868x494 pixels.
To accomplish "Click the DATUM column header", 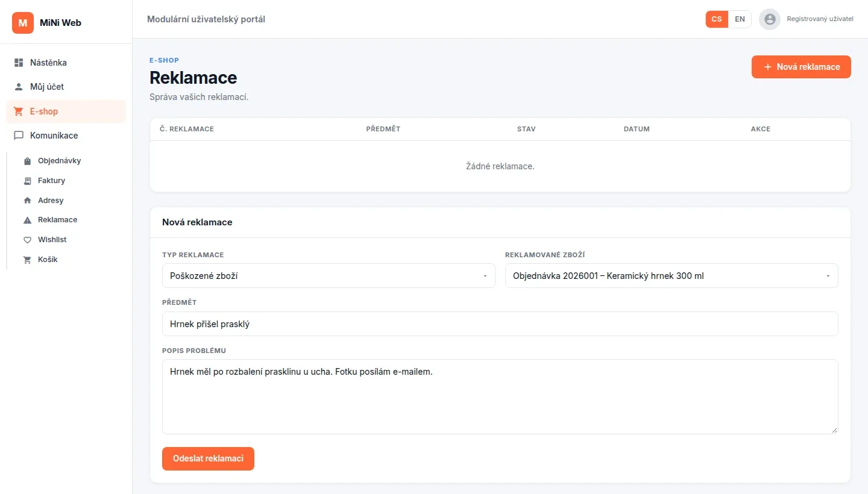I will coord(637,129).
